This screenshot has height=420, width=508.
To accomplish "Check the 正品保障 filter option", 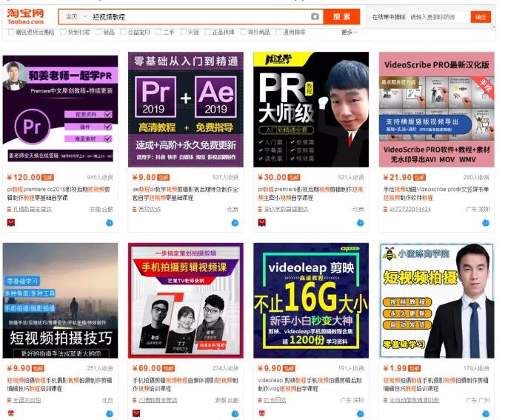I will [207, 33].
